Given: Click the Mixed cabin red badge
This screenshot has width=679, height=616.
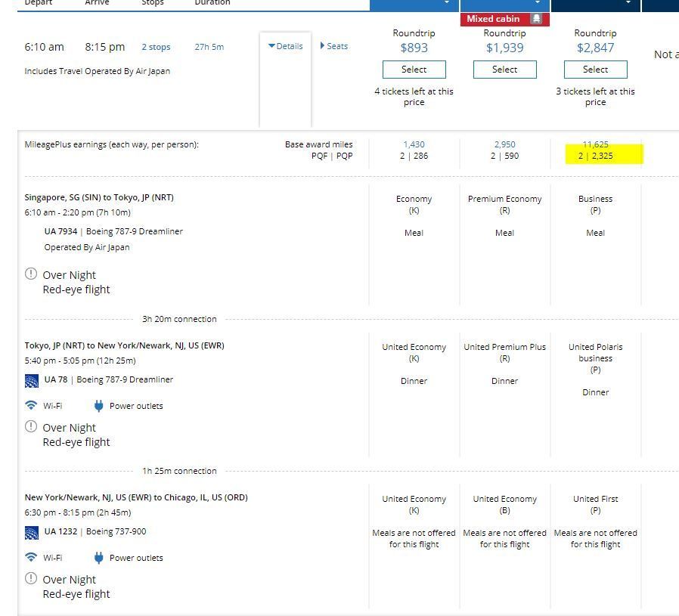Looking at the screenshot, I should pyautogui.click(x=505, y=19).
